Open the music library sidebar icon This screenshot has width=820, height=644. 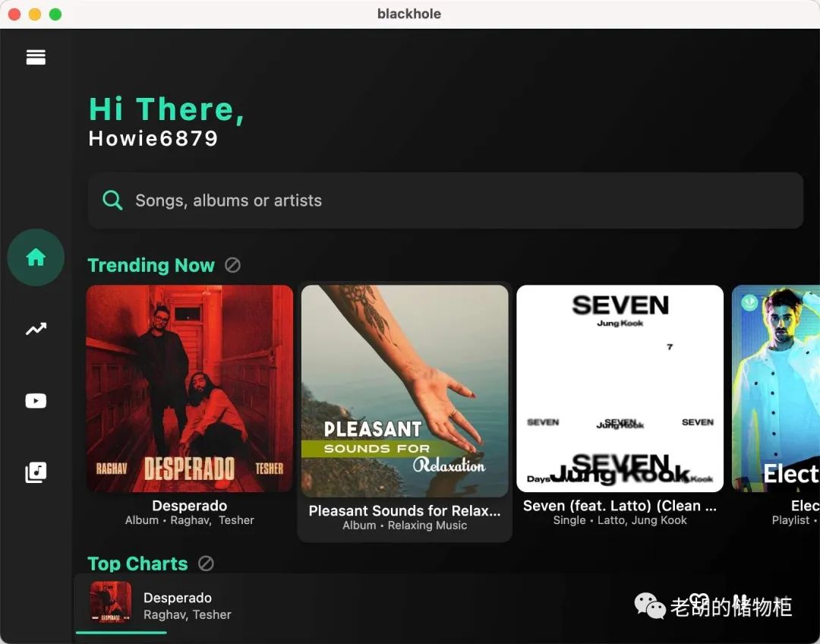pos(36,472)
